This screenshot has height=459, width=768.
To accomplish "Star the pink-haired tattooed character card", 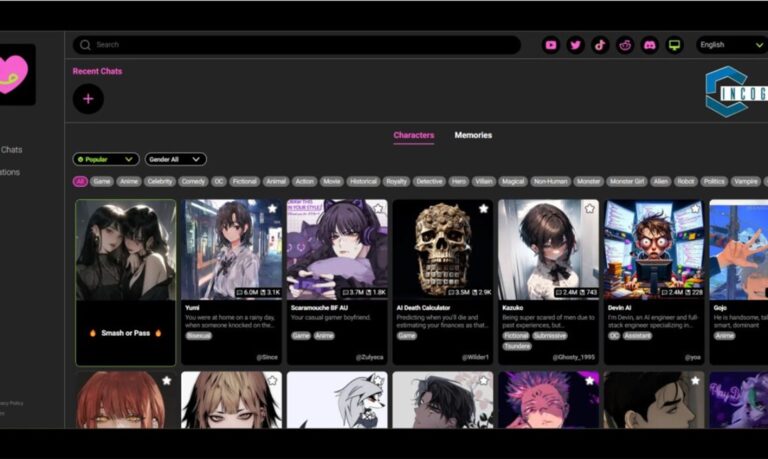I will click(589, 381).
